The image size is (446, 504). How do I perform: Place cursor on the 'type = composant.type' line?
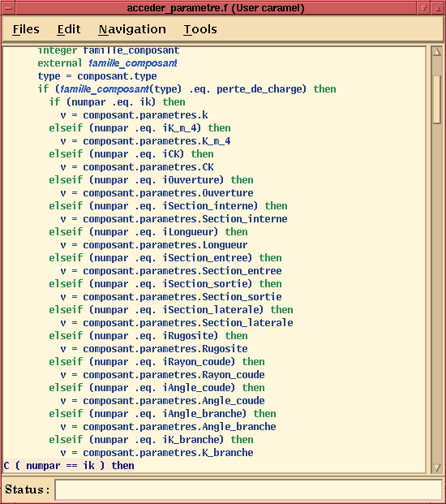coord(97,76)
